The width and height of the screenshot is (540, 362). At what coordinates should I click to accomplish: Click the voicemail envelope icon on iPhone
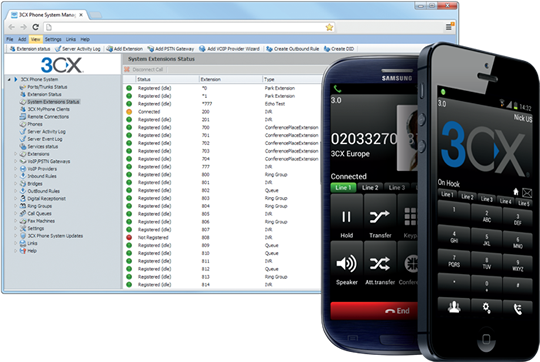[527, 193]
